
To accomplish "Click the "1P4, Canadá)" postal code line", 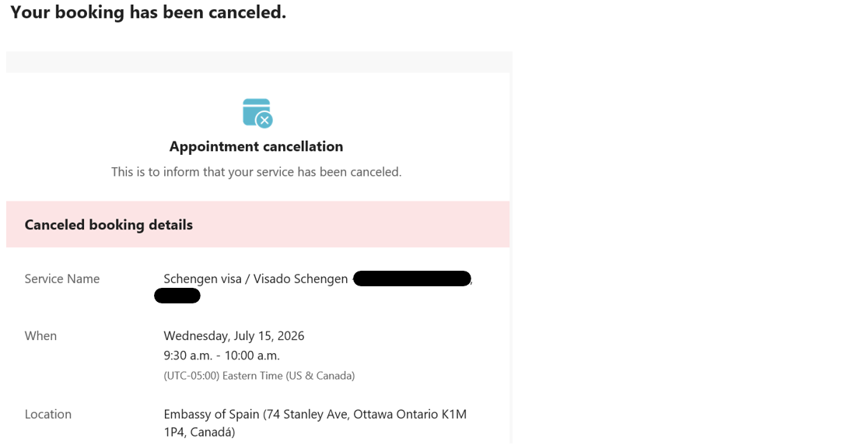I will (199, 432).
